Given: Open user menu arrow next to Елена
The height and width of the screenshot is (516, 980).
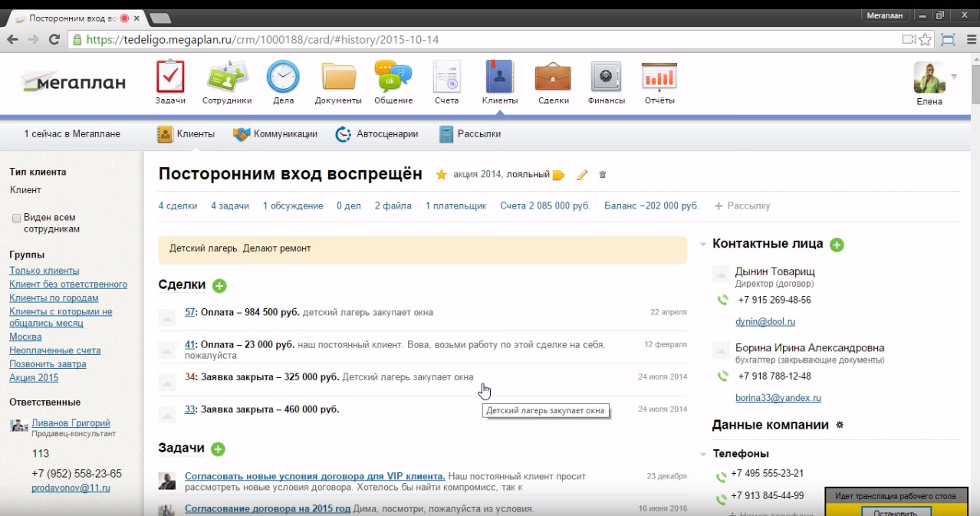Looking at the screenshot, I should [954, 77].
